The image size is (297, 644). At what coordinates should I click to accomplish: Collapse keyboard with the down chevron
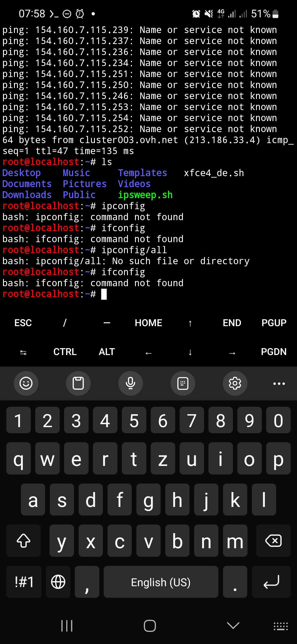coord(233,626)
